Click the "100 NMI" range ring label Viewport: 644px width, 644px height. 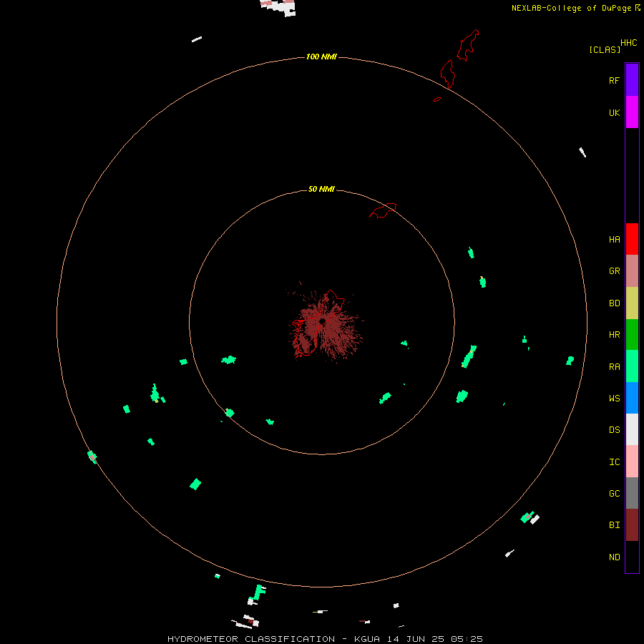[321, 57]
